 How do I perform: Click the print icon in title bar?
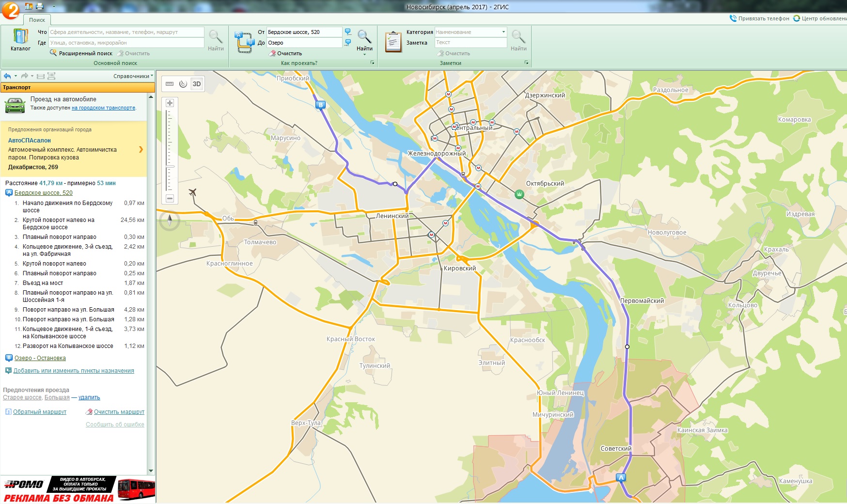pos(40,6)
